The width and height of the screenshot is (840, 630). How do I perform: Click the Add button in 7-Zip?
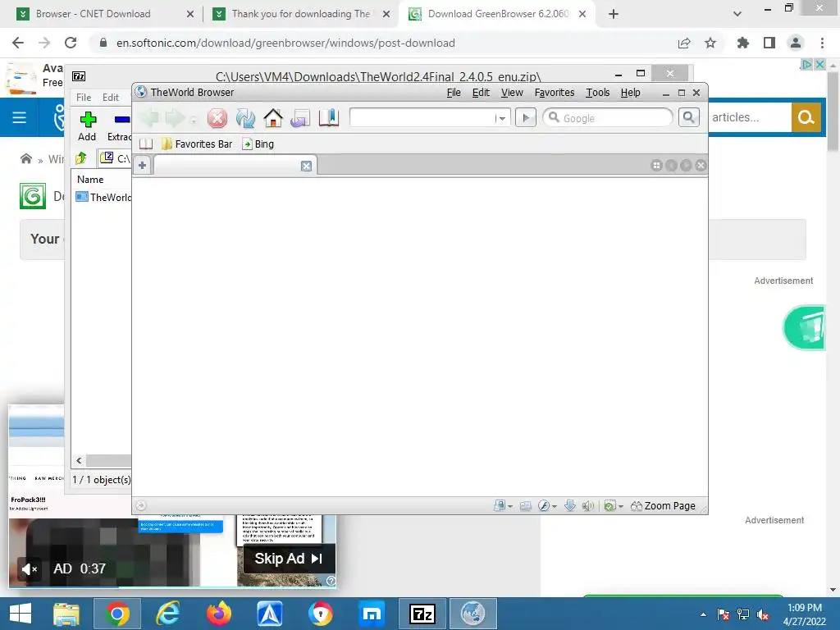click(x=87, y=126)
